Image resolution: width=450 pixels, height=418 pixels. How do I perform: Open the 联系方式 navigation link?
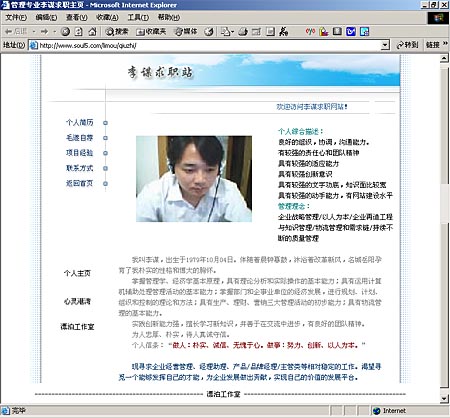pos(79,168)
